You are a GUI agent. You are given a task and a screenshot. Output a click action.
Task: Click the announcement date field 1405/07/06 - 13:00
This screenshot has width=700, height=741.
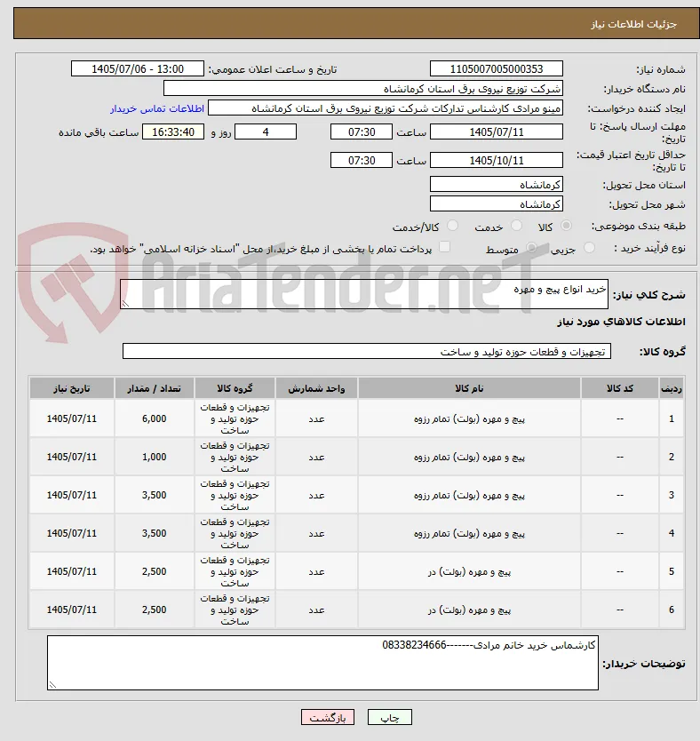138,69
